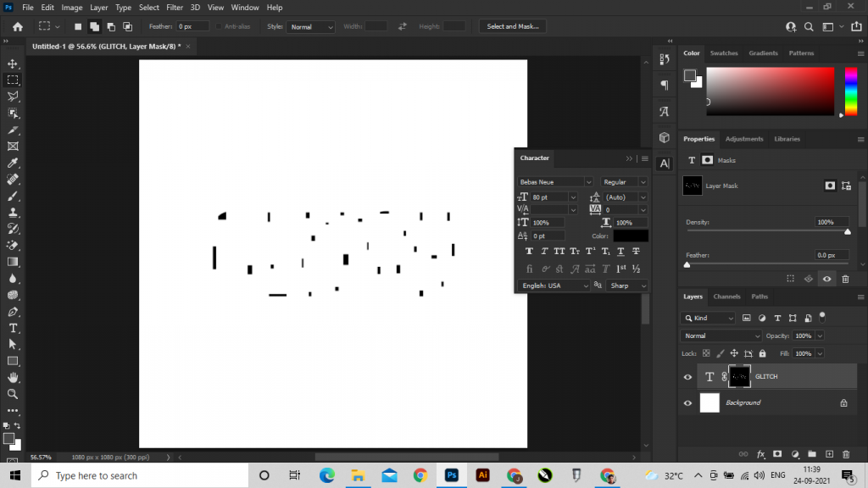
Task: Open the Normal blend mode dropdown
Action: click(709, 336)
